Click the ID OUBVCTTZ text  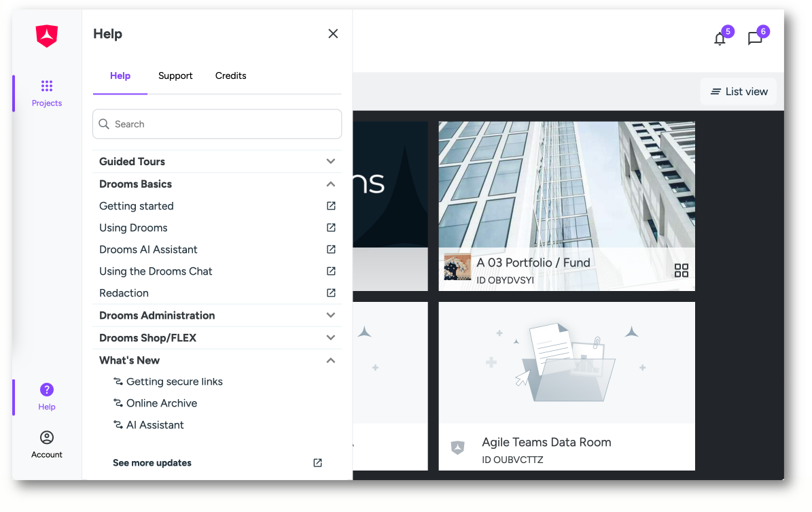pos(512,460)
